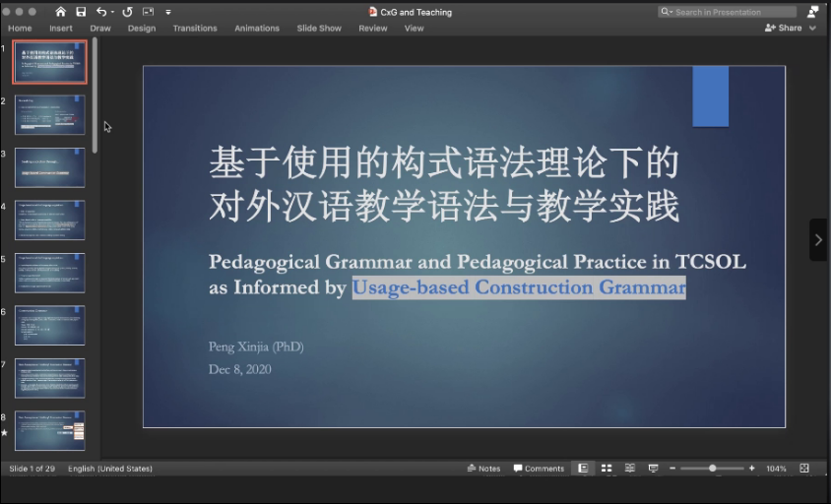The image size is (831, 504).
Task: Toggle the Notes pane
Action: click(x=483, y=469)
